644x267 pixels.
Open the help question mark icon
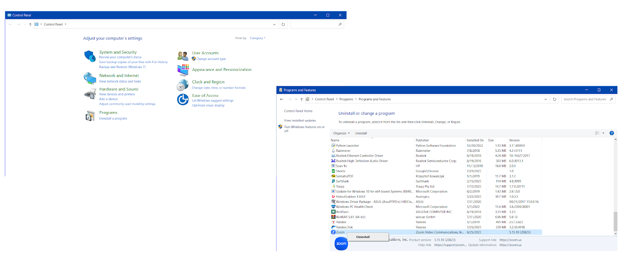coord(611,133)
